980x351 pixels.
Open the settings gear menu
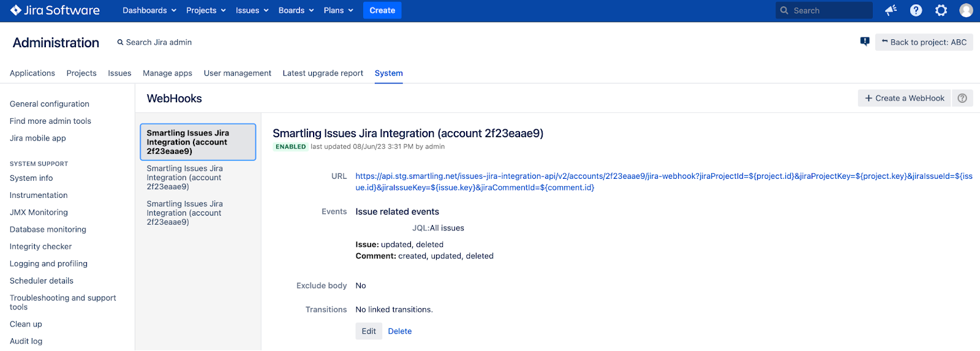[x=941, y=10]
